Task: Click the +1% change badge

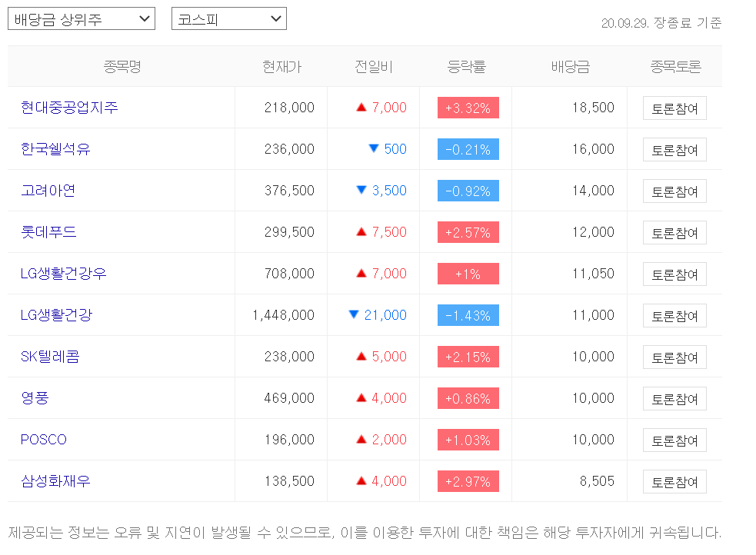Action: click(468, 274)
